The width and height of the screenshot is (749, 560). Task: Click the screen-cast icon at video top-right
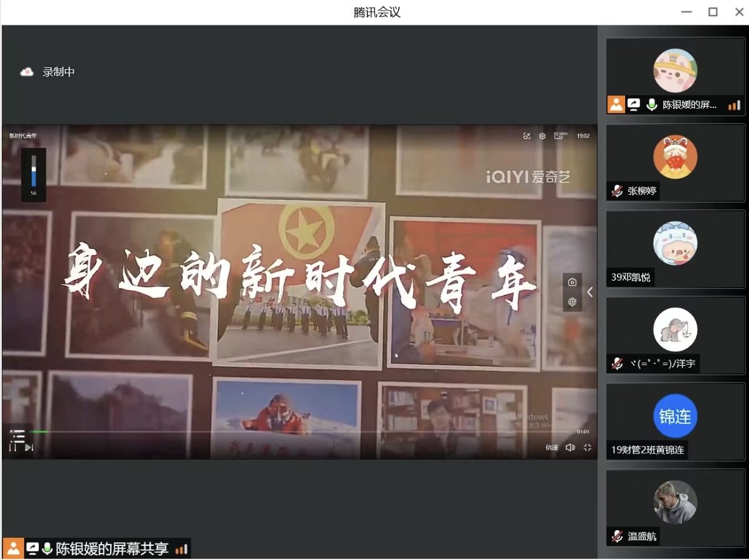pyautogui.click(x=527, y=136)
